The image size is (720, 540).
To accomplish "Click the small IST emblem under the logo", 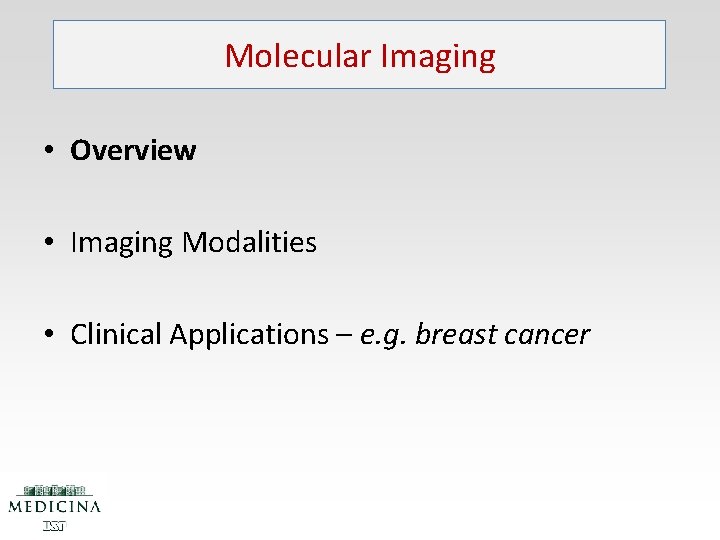I will (x=54, y=526).
